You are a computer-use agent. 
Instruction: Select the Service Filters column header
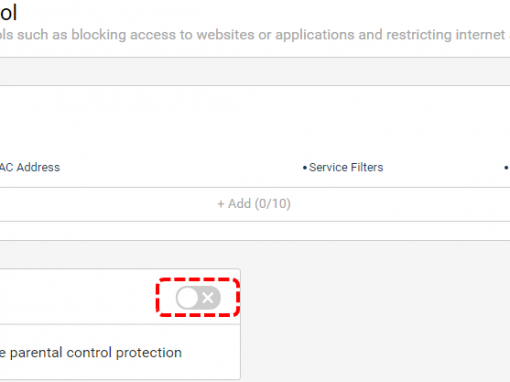(346, 167)
